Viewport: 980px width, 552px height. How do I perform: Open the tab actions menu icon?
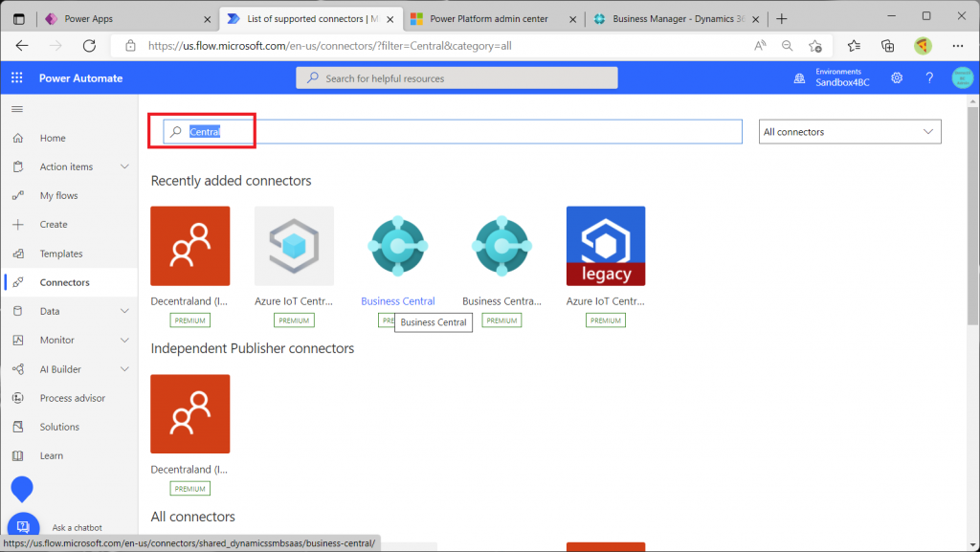(x=19, y=19)
